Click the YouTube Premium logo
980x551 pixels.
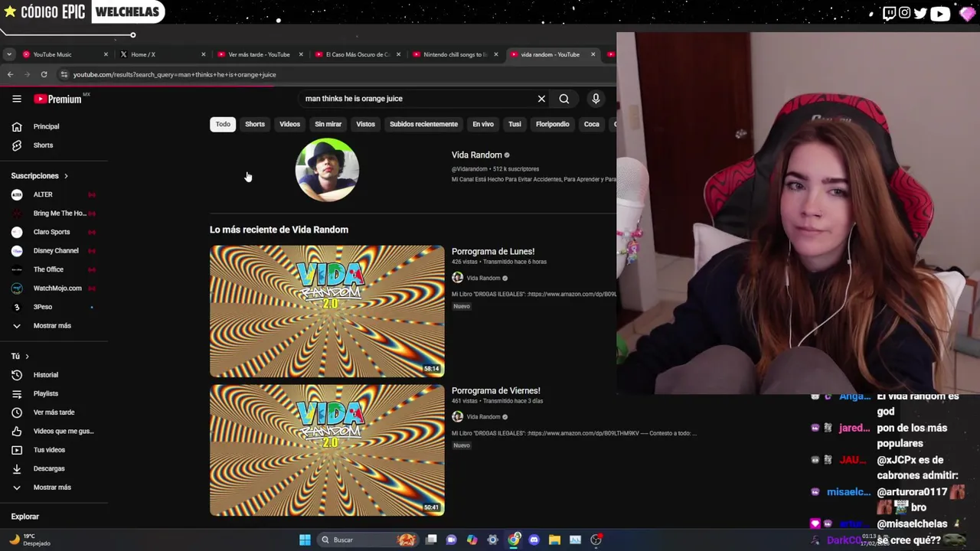57,99
